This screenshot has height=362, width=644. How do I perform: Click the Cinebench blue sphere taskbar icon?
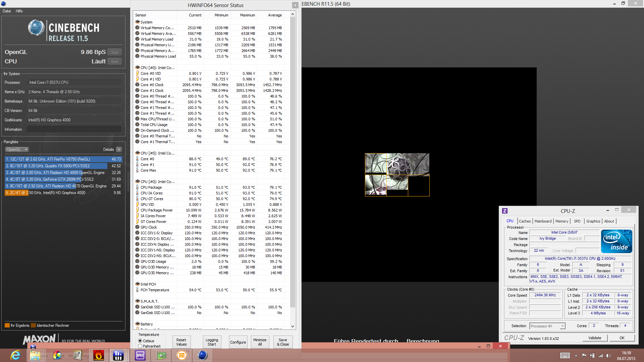203,355
